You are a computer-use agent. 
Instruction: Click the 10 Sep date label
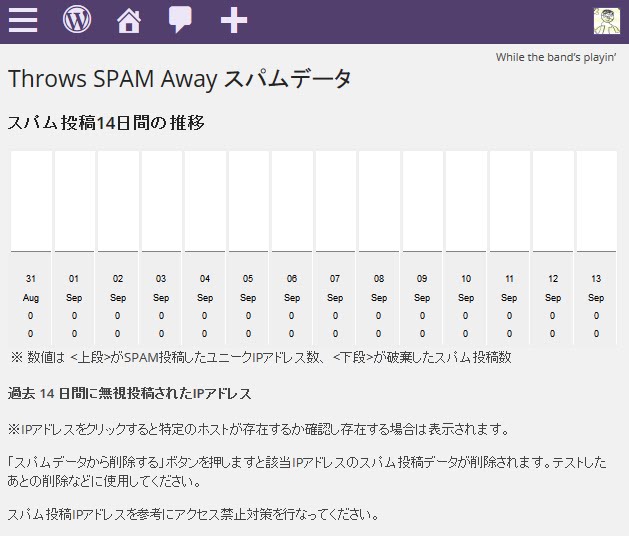pyautogui.click(x=466, y=288)
